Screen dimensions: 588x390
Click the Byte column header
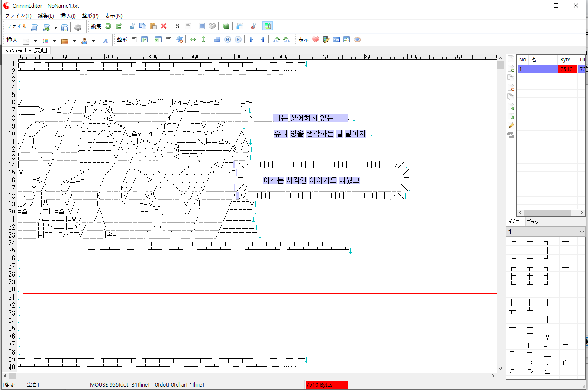click(x=565, y=60)
